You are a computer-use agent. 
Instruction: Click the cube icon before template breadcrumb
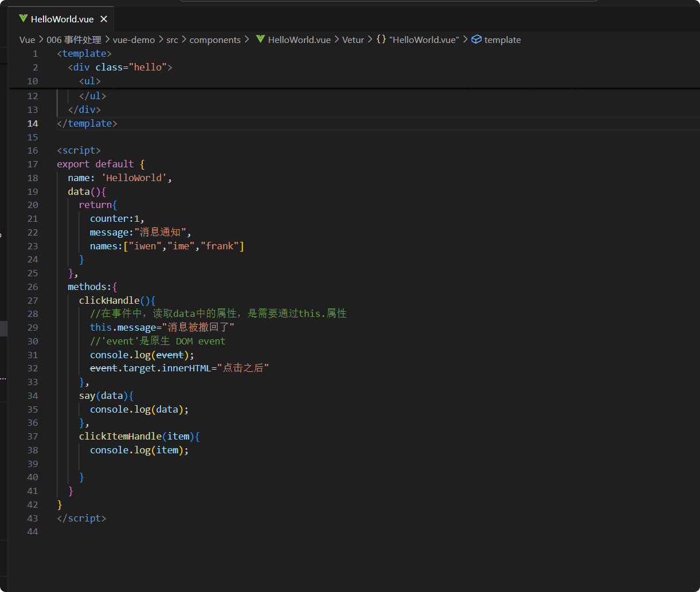click(x=476, y=40)
